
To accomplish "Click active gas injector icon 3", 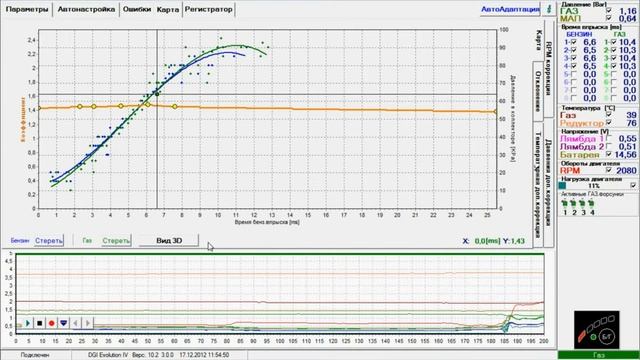I will tap(583, 203).
